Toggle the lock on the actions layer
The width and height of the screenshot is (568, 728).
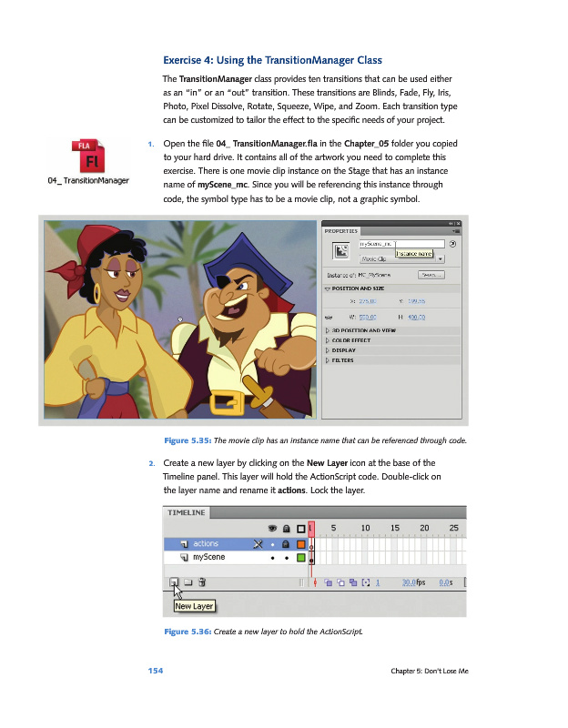286,543
